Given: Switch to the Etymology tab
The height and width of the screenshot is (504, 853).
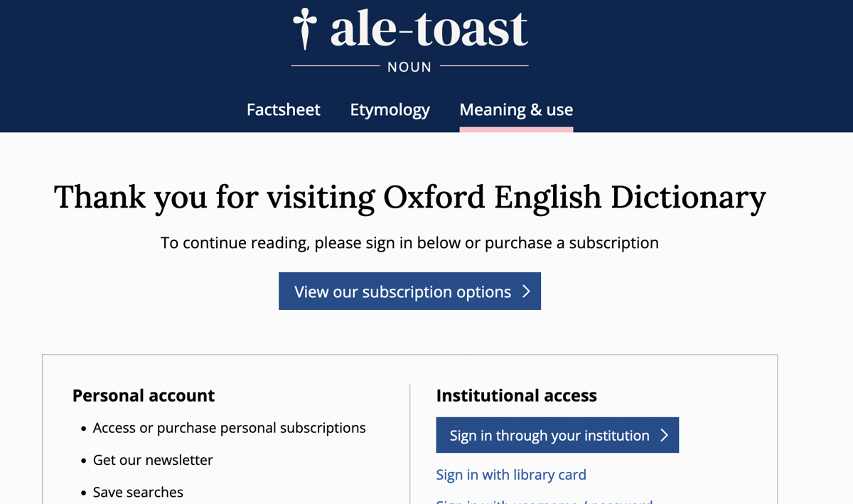Looking at the screenshot, I should [390, 109].
